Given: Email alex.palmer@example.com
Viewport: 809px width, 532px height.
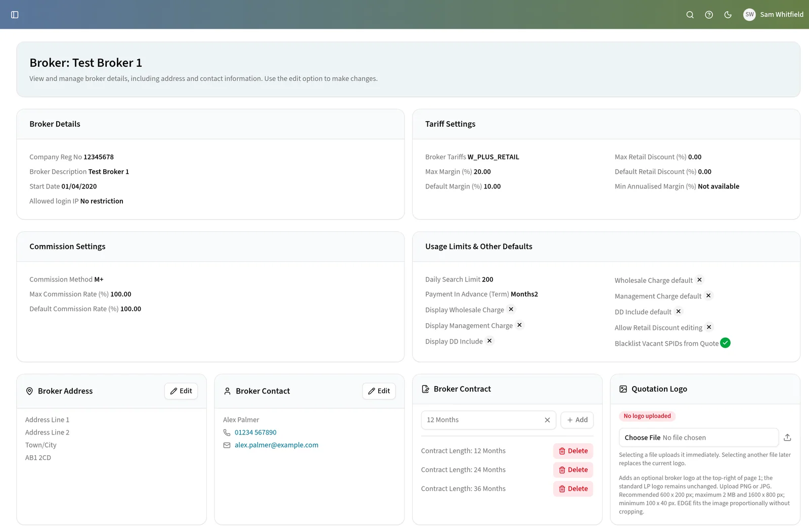Looking at the screenshot, I should [276, 445].
